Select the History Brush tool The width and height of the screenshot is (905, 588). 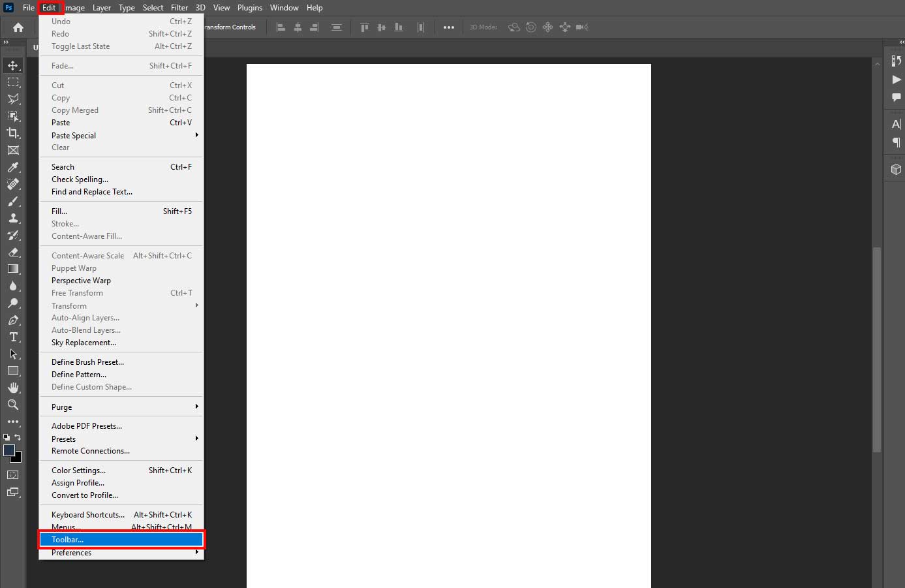12,235
